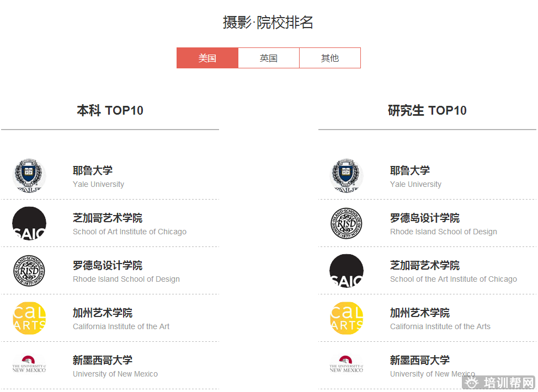Click the 培训帮网 watermark logo

tap(499, 382)
